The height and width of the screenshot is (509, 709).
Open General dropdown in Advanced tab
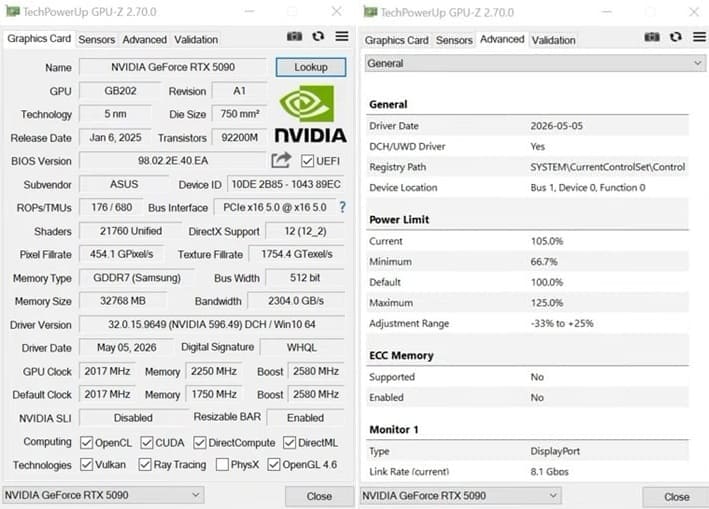point(535,63)
